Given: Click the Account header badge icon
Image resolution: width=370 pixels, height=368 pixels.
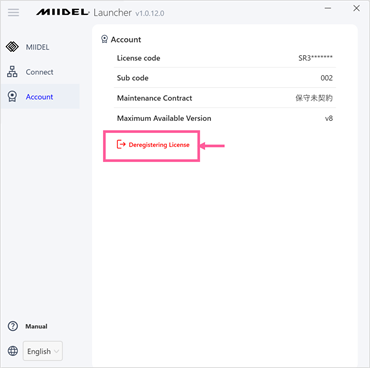Looking at the screenshot, I should coord(104,39).
